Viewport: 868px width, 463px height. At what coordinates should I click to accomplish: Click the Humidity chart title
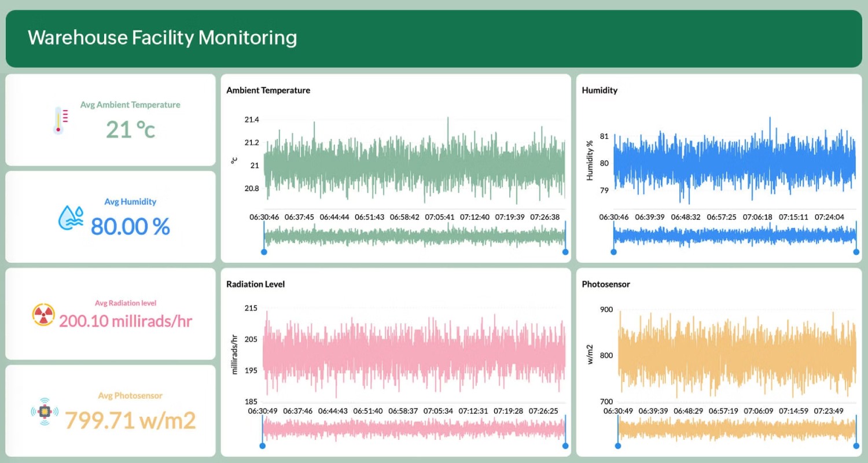(x=599, y=90)
